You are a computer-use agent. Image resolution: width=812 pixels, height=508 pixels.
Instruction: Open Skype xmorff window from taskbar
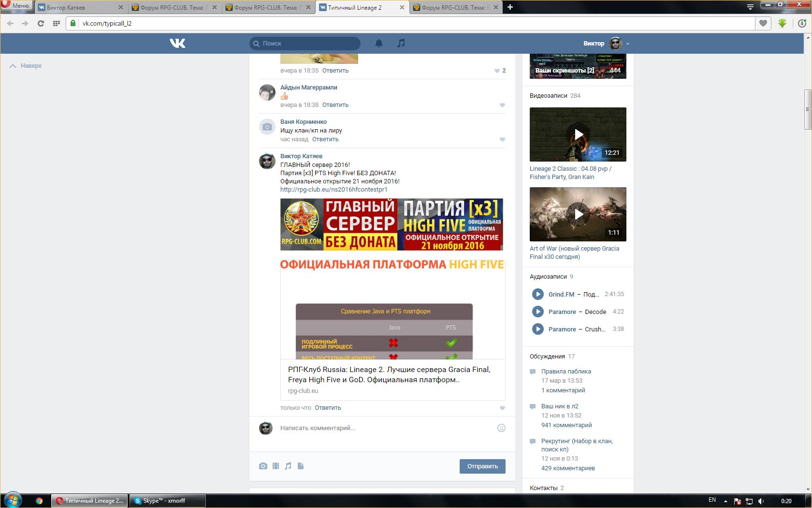tap(167, 501)
